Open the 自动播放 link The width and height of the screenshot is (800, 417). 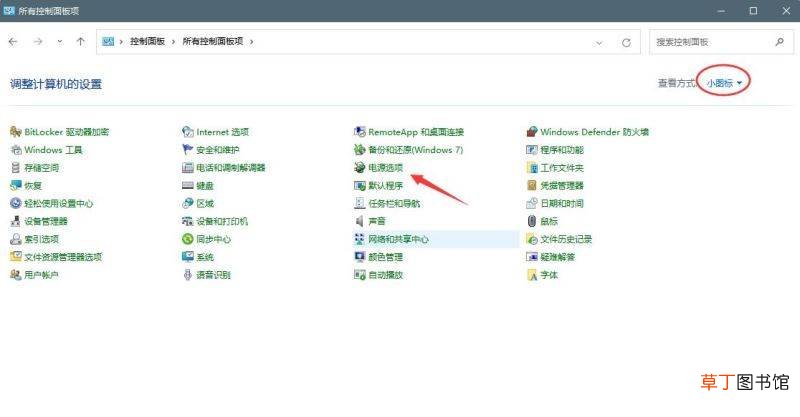[x=386, y=275]
